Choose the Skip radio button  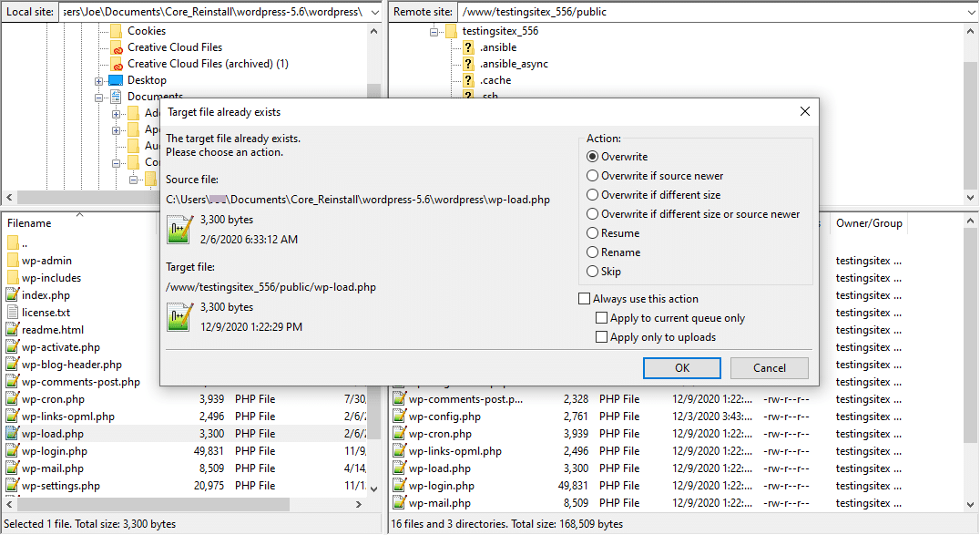[593, 272]
